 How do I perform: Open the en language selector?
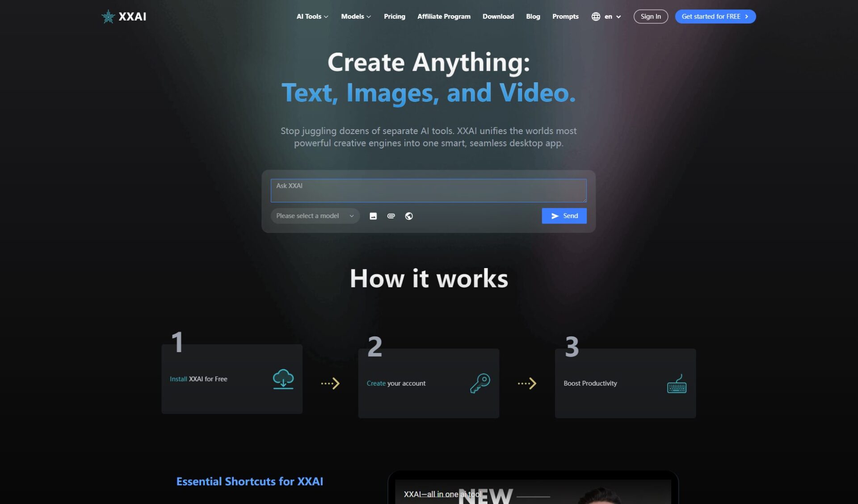click(x=612, y=17)
